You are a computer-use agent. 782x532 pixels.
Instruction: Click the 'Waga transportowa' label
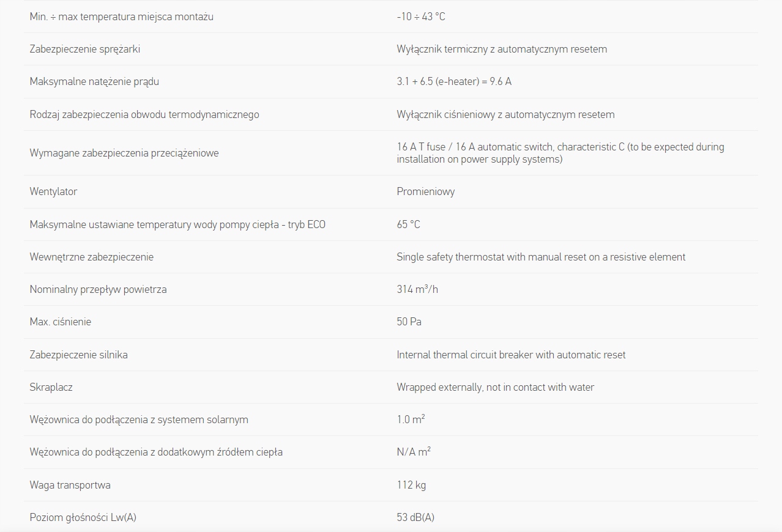[x=70, y=485]
